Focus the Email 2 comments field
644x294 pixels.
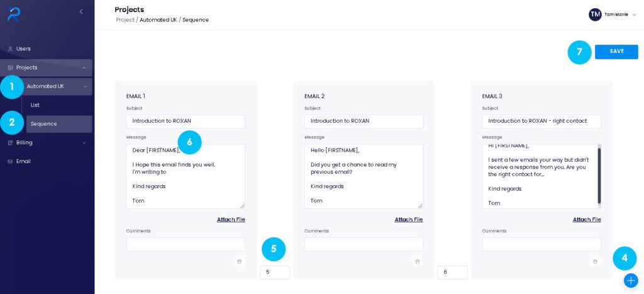click(364, 244)
